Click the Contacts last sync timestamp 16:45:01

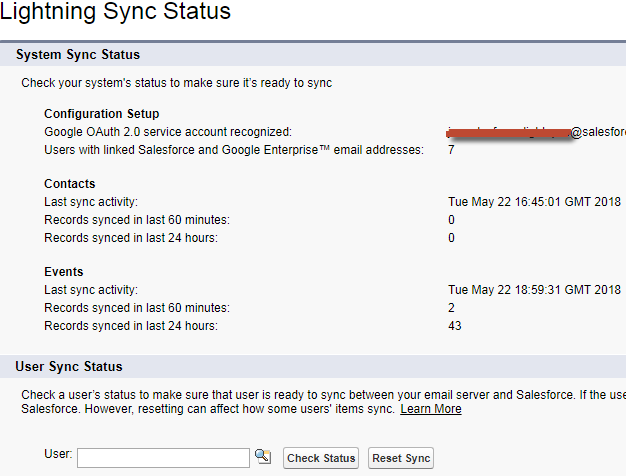click(x=534, y=202)
